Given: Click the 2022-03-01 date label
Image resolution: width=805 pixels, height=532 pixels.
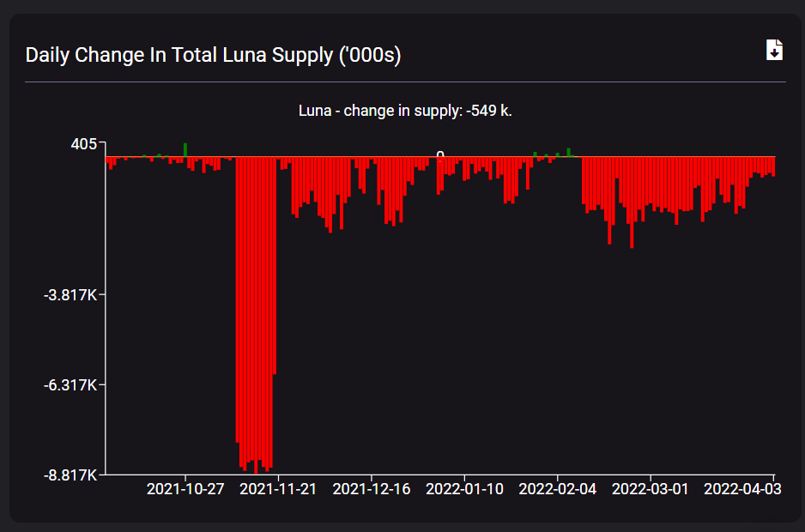Looking at the screenshot, I should [650, 489].
